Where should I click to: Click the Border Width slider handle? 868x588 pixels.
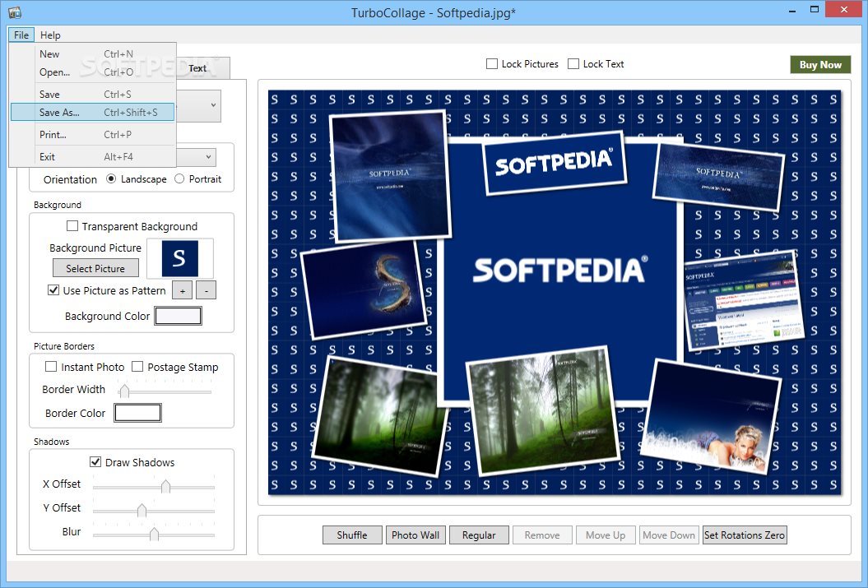pos(124,391)
